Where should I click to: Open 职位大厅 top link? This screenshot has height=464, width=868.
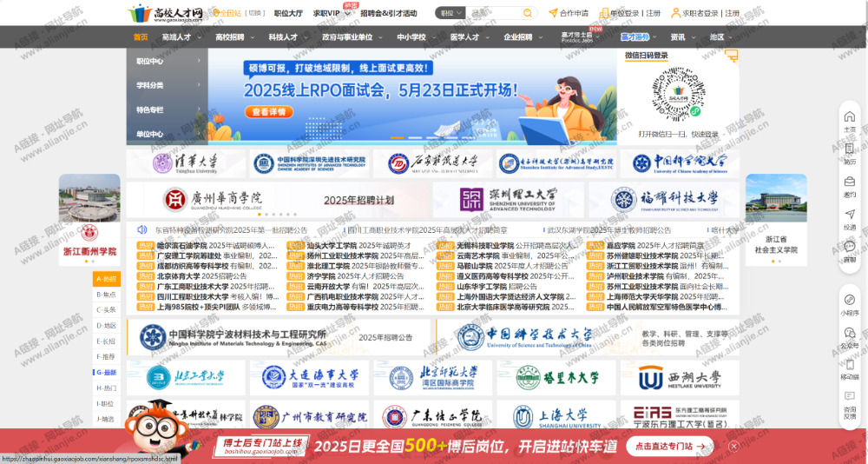pyautogui.click(x=288, y=13)
